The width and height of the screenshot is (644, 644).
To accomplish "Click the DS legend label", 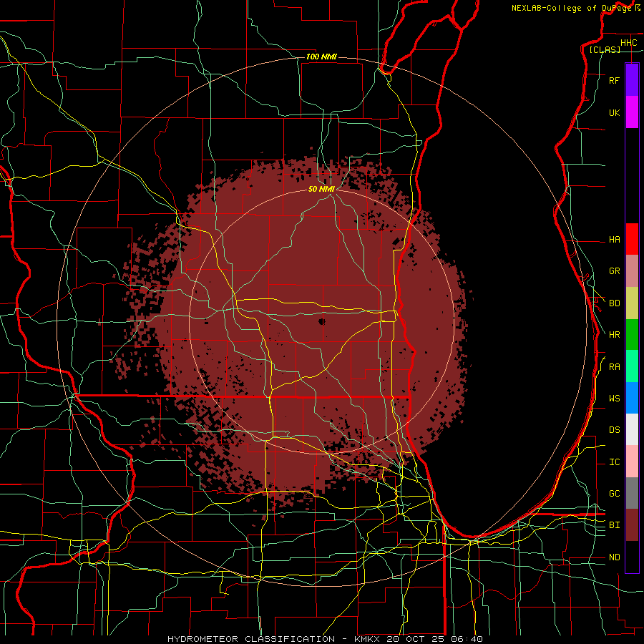I will click(x=614, y=430).
